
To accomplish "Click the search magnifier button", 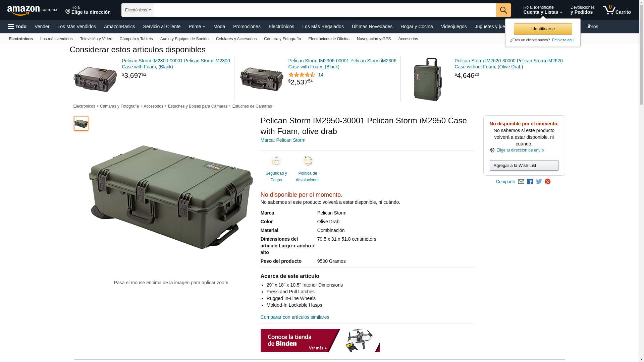I will click(x=503, y=10).
